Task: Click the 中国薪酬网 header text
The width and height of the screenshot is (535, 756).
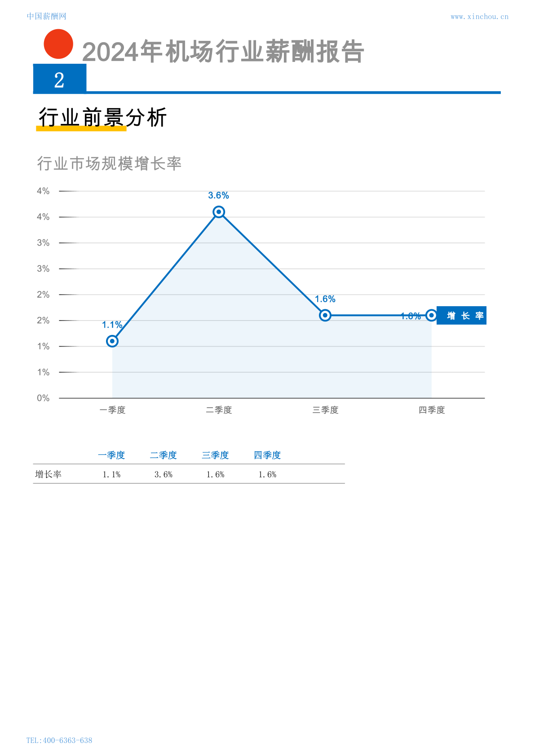Action: click(x=47, y=16)
